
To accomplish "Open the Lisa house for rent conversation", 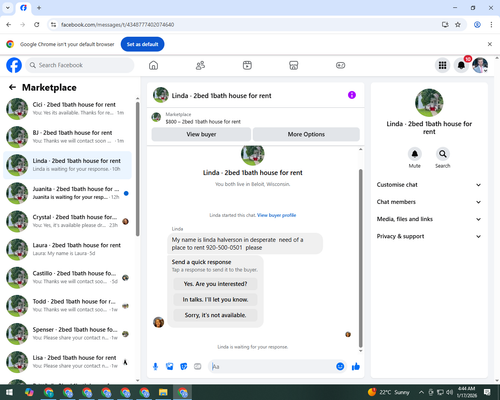I will click(67, 362).
